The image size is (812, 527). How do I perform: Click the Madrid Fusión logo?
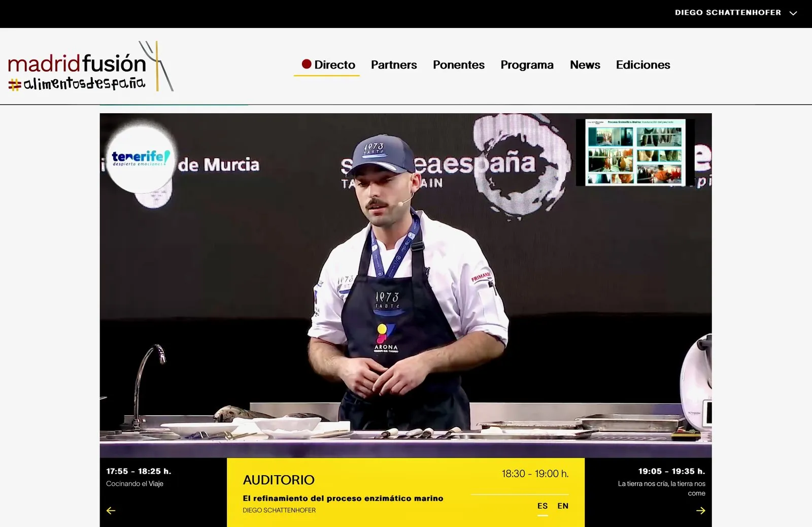click(x=91, y=67)
